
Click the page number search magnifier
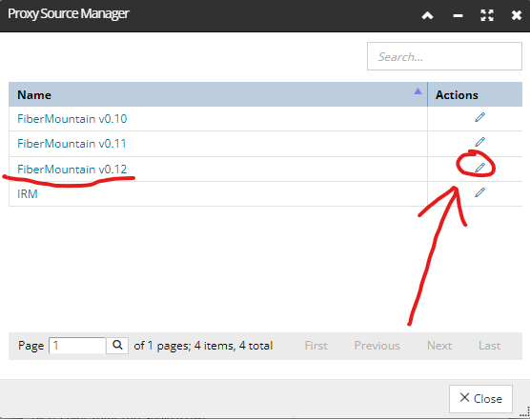[117, 345]
